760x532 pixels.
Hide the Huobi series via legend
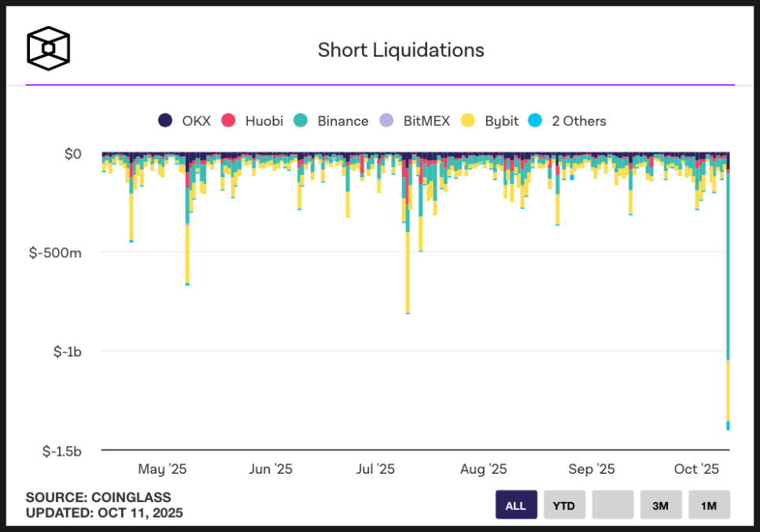(x=250, y=120)
